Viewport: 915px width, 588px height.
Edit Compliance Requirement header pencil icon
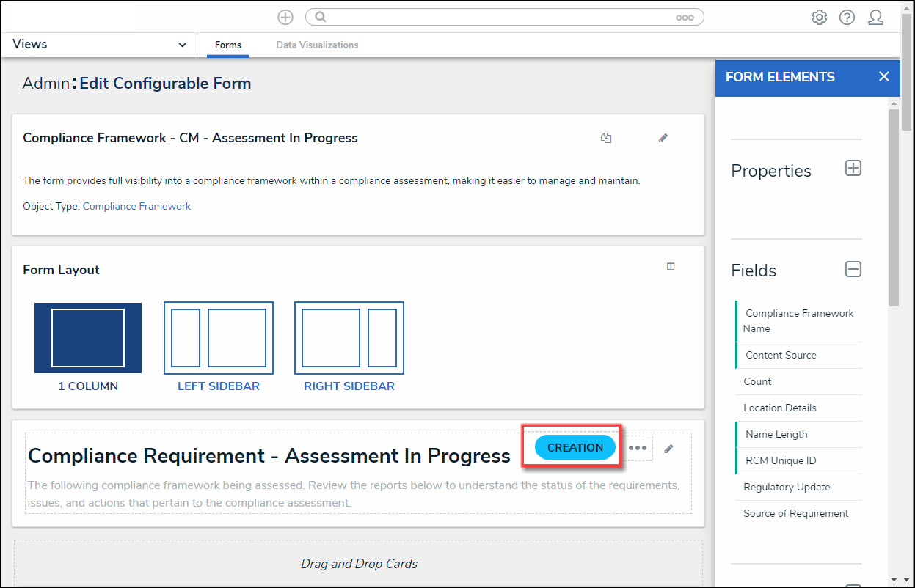(x=668, y=449)
